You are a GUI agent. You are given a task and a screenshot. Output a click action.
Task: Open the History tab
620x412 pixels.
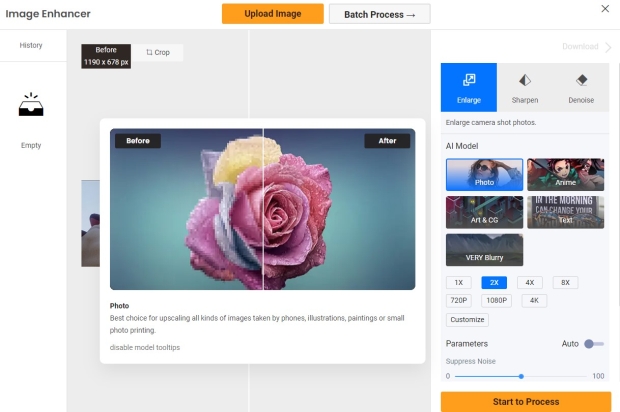[31, 45]
